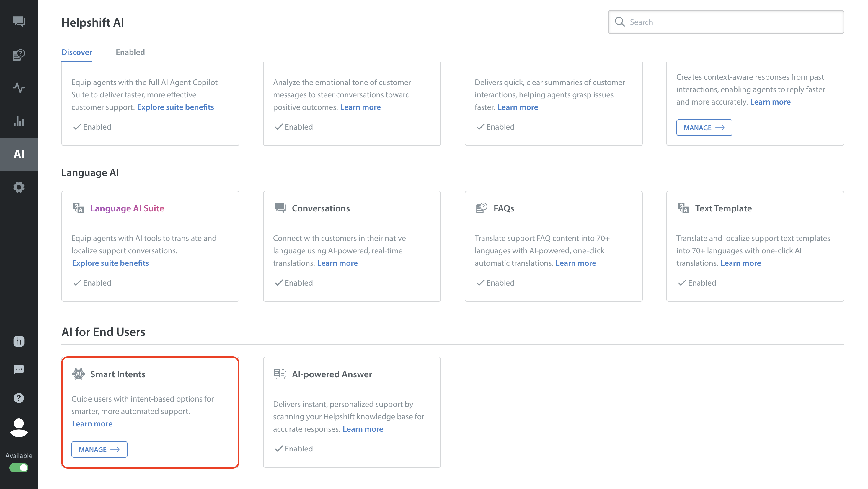Click the Search input field
The width and height of the screenshot is (868, 489).
(731, 22)
